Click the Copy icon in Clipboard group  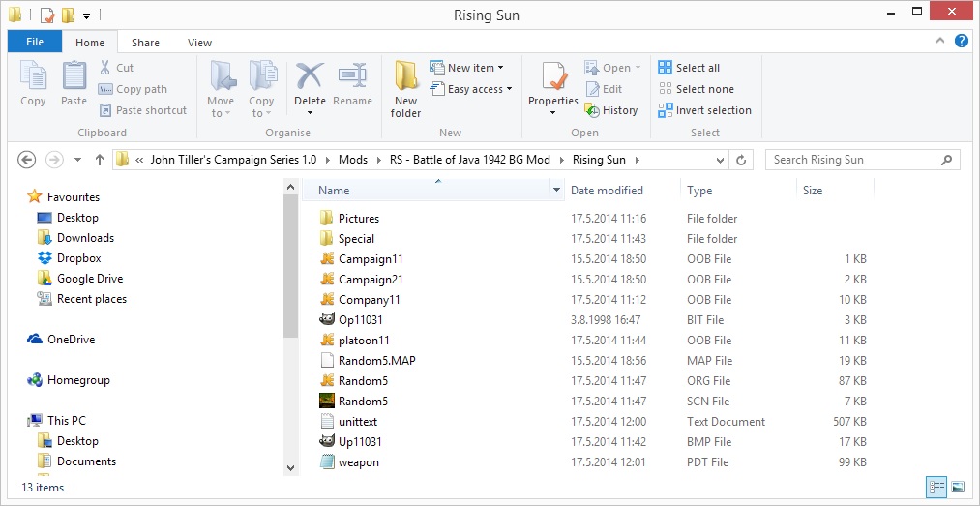[33, 76]
